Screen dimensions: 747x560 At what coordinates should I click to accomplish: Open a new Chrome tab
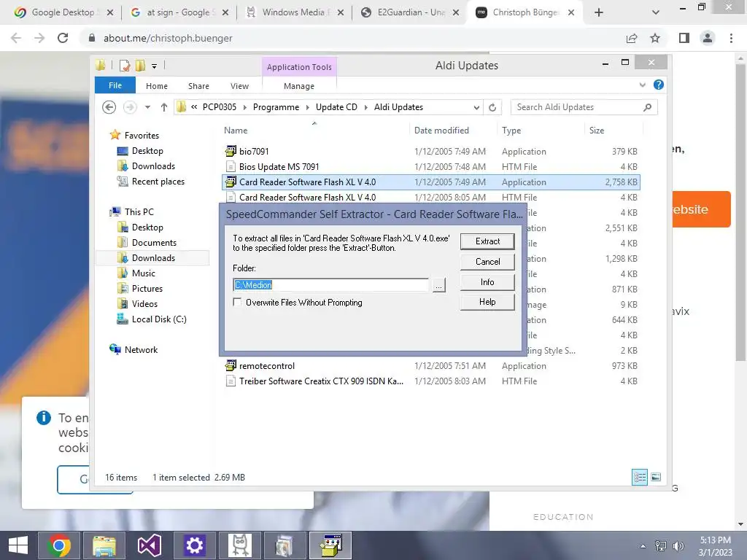tap(599, 12)
